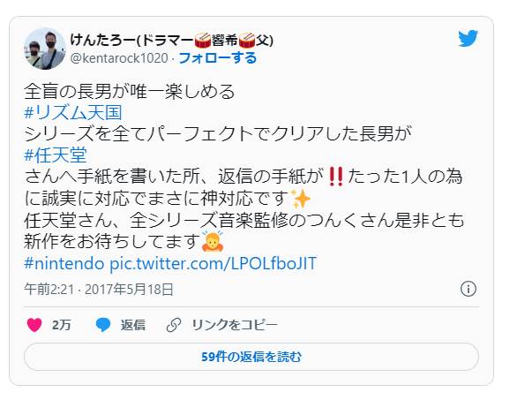Click the 2万 likes count
This screenshot has height=400, width=532.
pyautogui.click(x=62, y=325)
